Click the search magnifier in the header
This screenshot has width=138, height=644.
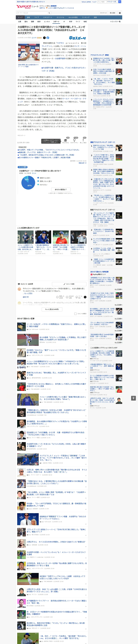coord(120,2)
